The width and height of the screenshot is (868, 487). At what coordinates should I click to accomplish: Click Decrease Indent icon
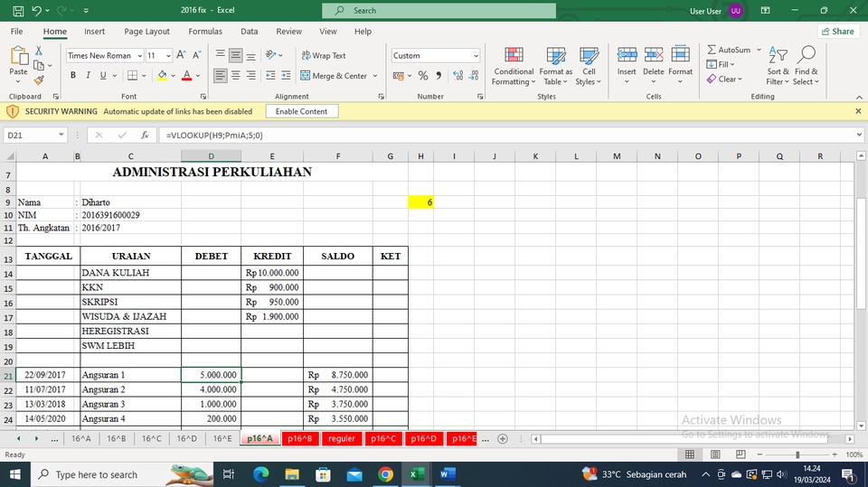click(270, 75)
